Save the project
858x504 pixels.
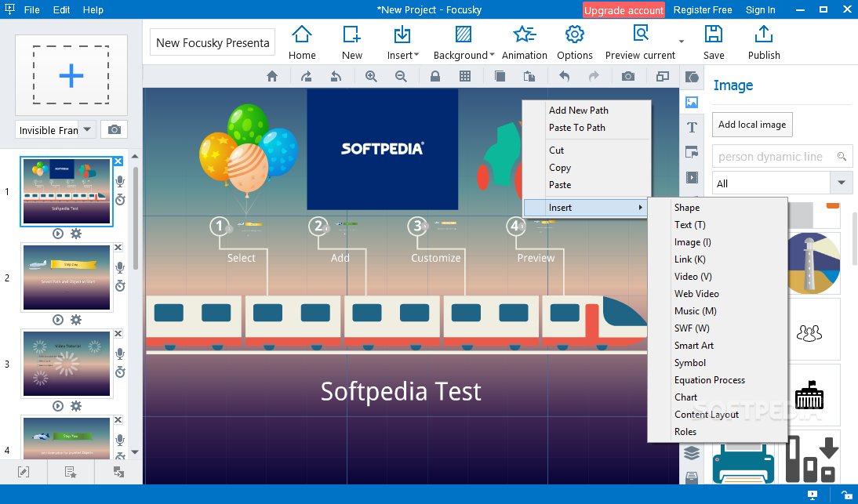714,42
